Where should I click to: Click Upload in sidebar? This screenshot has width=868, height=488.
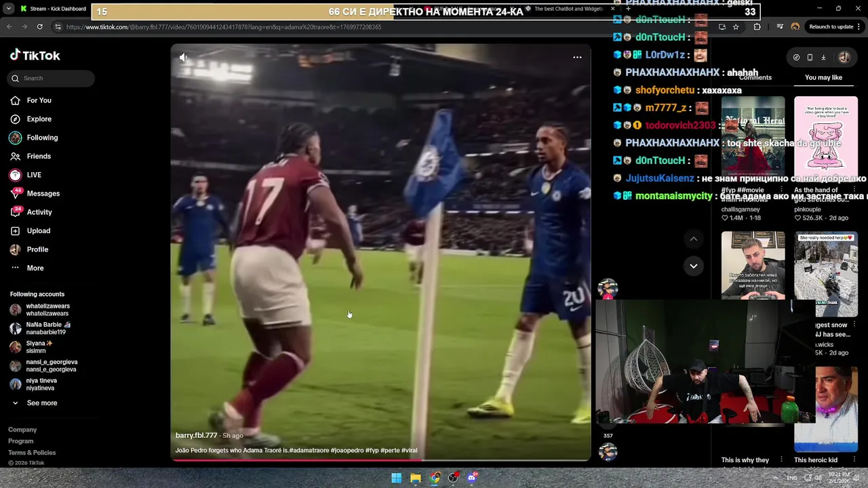[39, 231]
